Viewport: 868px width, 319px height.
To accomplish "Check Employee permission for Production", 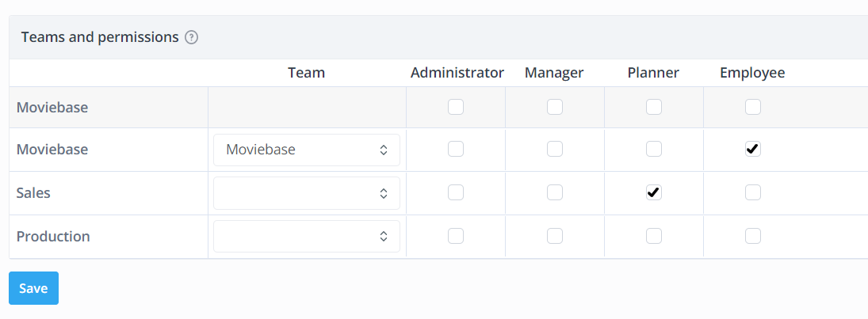I will click(x=753, y=236).
